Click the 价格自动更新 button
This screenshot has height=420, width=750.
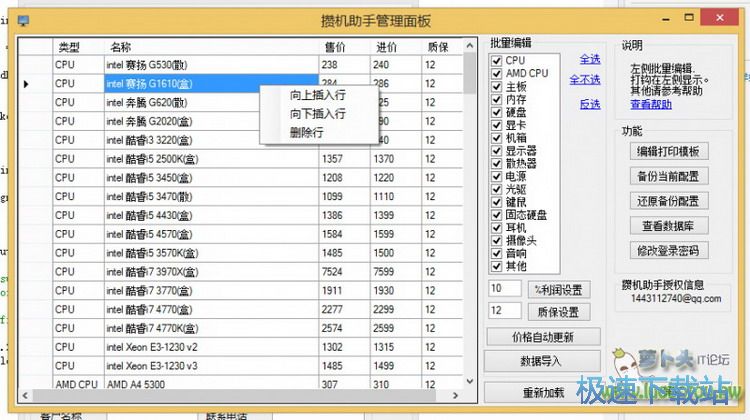[543, 337]
